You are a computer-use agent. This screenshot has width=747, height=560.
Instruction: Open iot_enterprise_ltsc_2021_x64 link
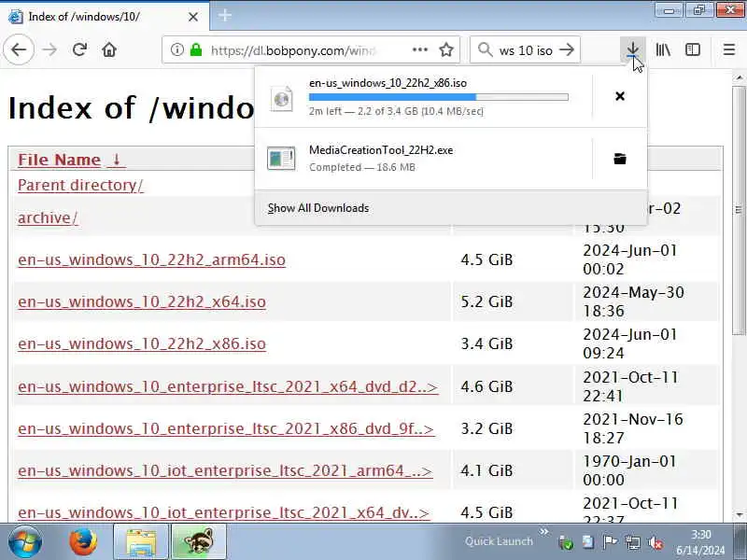(x=223, y=512)
